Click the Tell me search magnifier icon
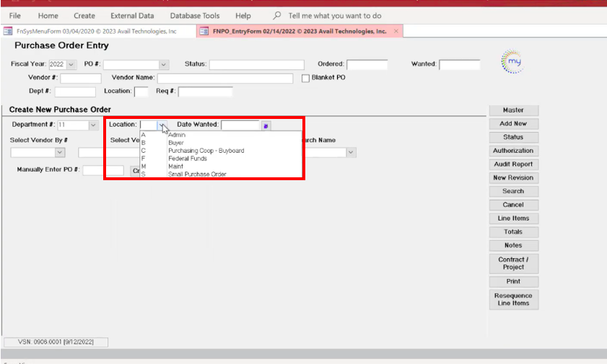 coord(277,15)
